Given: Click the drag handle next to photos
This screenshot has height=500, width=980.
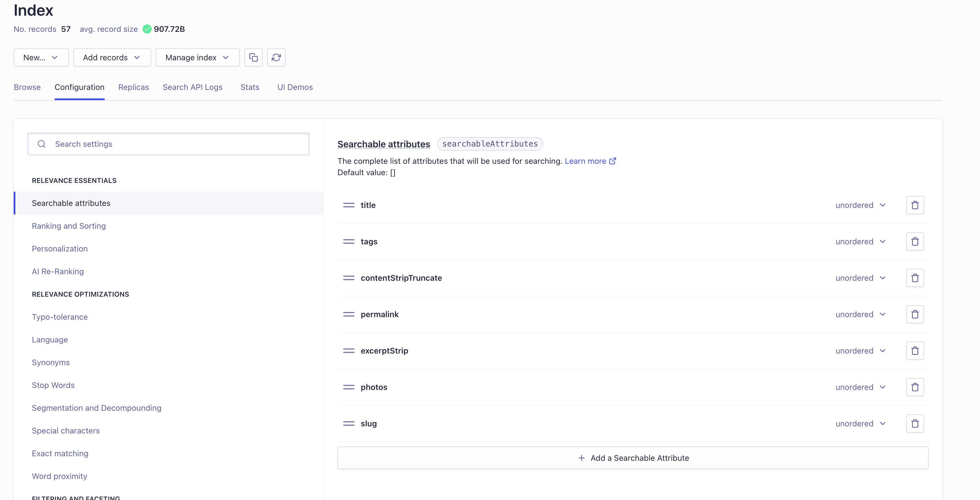Looking at the screenshot, I should (x=349, y=387).
